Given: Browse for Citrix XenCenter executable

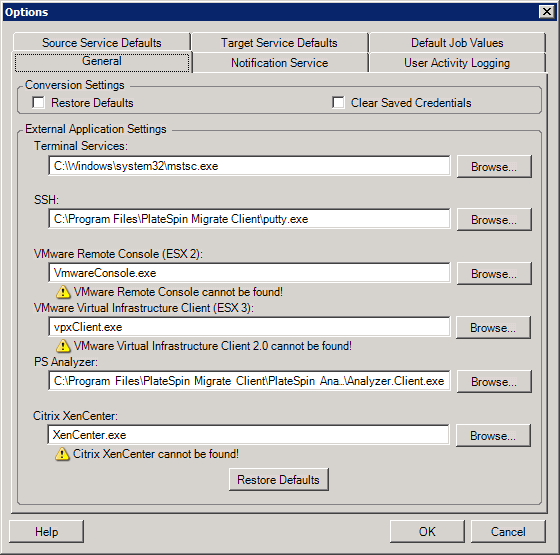Looking at the screenshot, I should click(x=493, y=435).
